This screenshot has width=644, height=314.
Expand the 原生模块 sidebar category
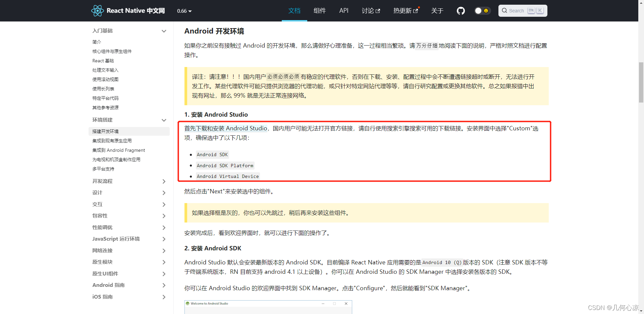129,262
